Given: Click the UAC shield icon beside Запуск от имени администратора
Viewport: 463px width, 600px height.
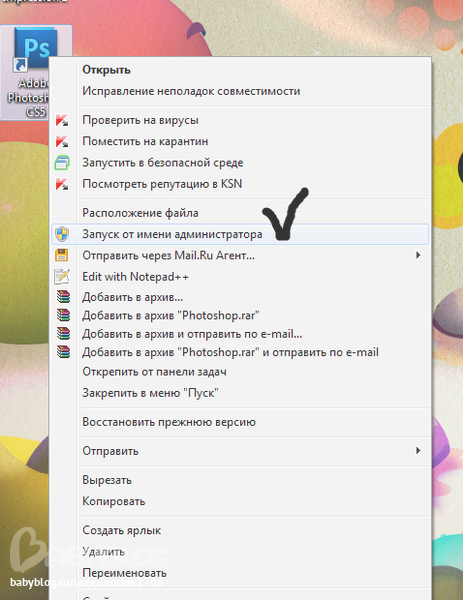Looking at the screenshot, I should coord(62,234).
